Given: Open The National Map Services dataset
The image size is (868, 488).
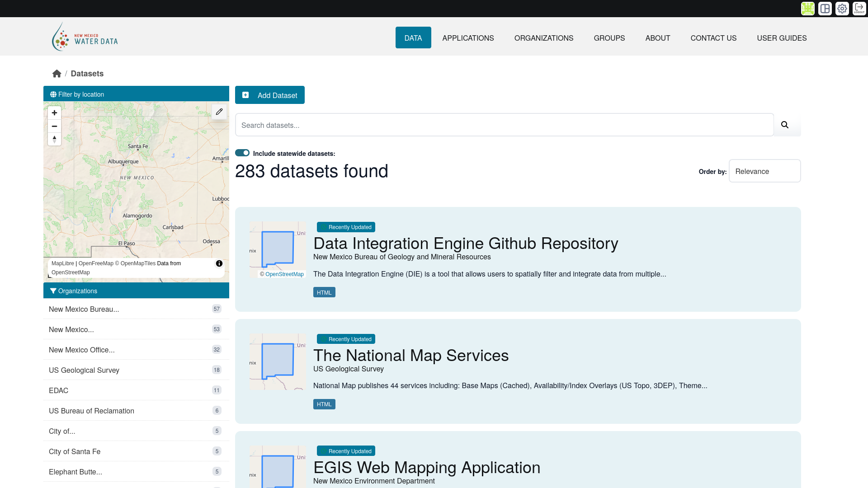Looking at the screenshot, I should (411, 356).
